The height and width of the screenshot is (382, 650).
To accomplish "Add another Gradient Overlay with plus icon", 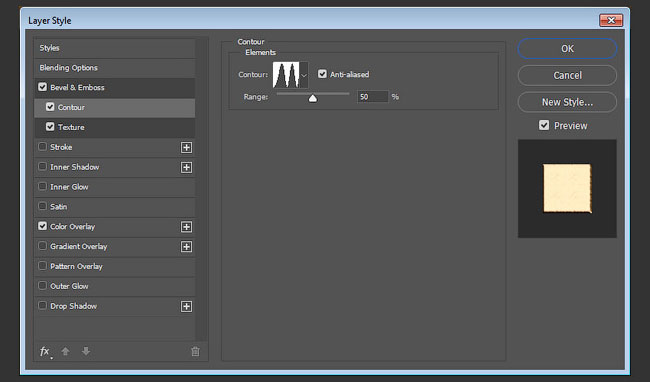I will coord(187,247).
